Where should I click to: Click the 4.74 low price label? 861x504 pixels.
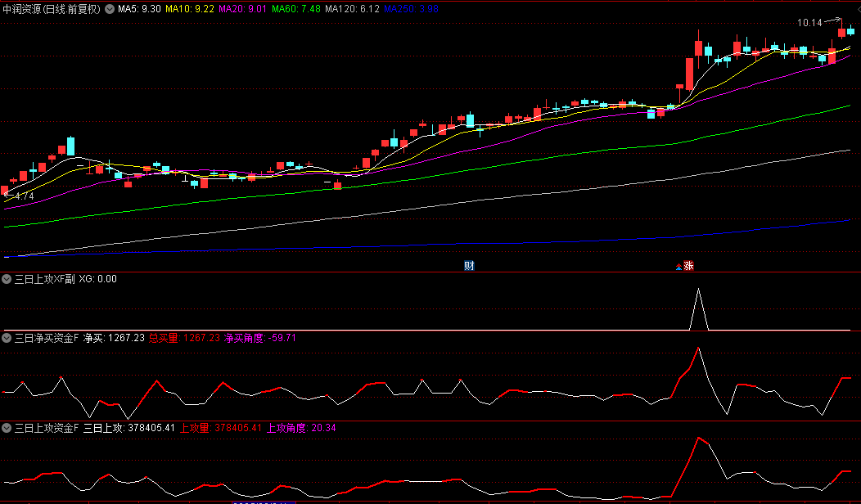coord(24,196)
